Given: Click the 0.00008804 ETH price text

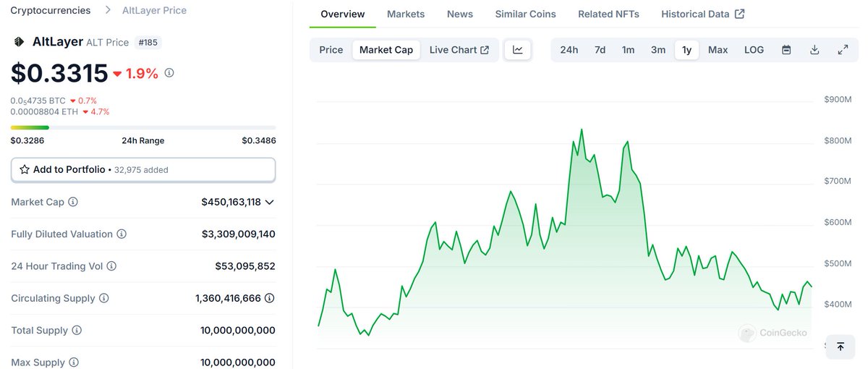Looking at the screenshot, I should click(46, 111).
